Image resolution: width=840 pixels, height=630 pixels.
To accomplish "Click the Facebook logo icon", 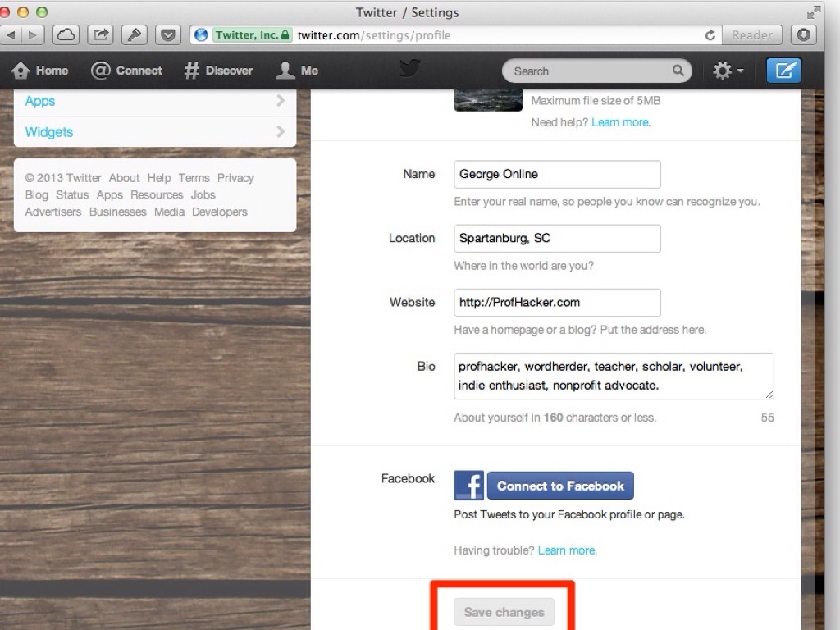I will point(469,486).
